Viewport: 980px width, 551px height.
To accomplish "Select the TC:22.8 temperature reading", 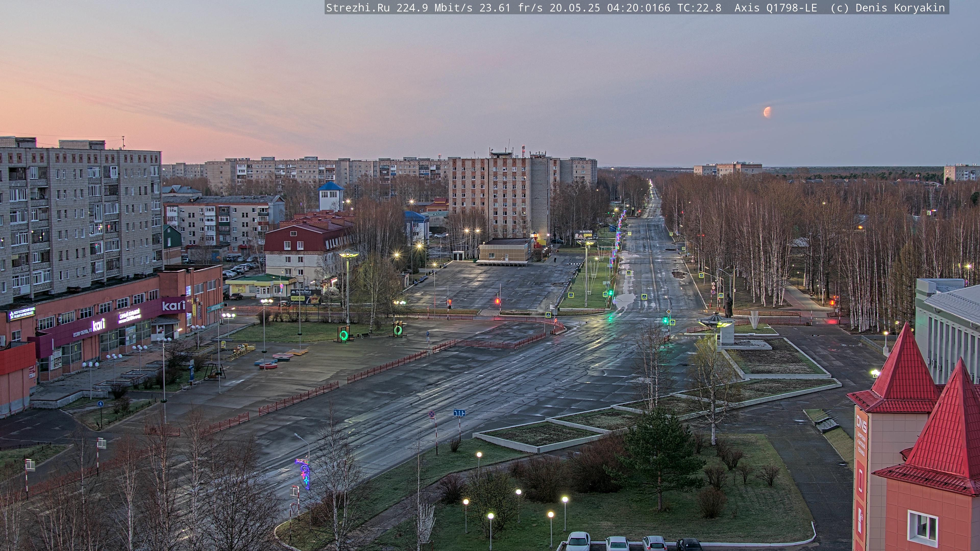I will (699, 8).
